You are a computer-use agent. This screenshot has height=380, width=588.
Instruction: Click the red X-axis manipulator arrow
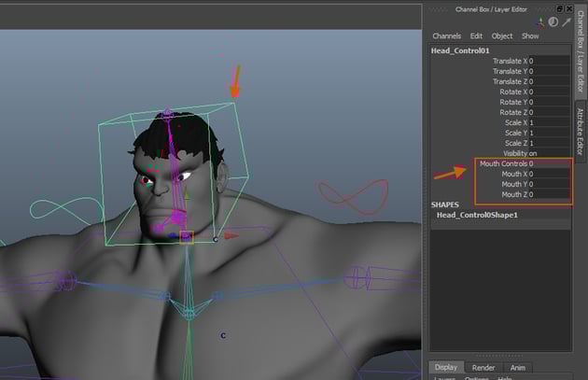(x=232, y=236)
